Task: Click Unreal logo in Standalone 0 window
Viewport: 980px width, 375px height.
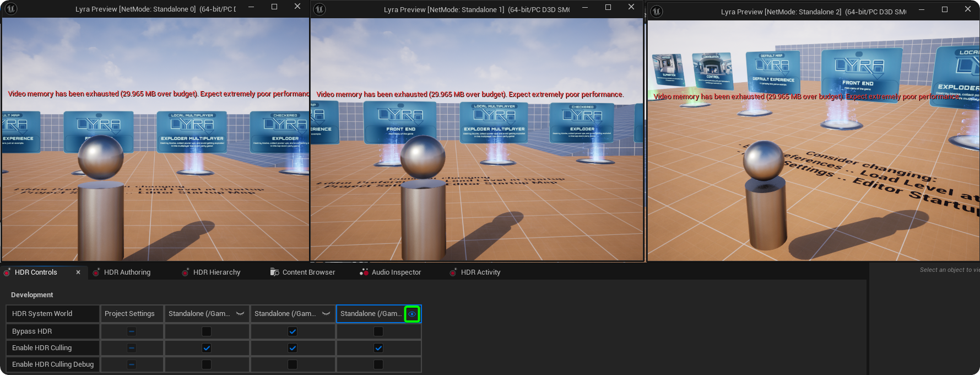Action: point(10,9)
